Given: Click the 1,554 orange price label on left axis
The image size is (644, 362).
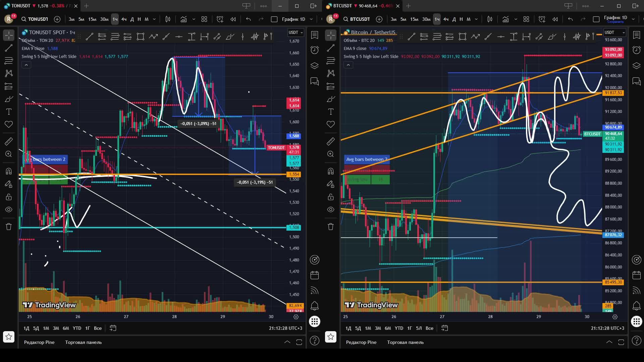Looking at the screenshot, I should tap(294, 174).
